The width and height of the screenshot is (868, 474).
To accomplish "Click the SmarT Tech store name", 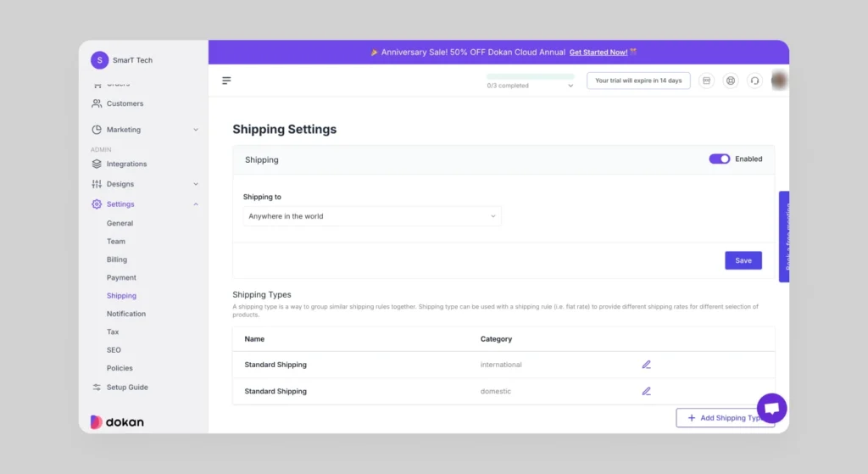I will coord(132,60).
